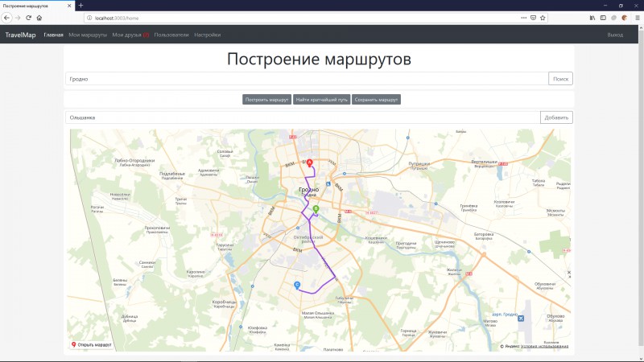Image resolution: width=644 pixels, height=362 pixels.
Task: Click the Добавить button
Action: coord(556,117)
